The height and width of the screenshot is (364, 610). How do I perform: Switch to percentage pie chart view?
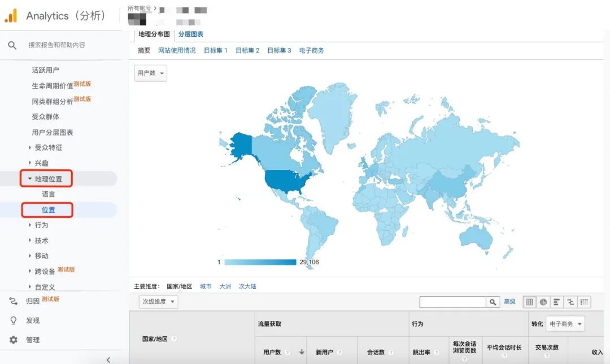[543, 302]
